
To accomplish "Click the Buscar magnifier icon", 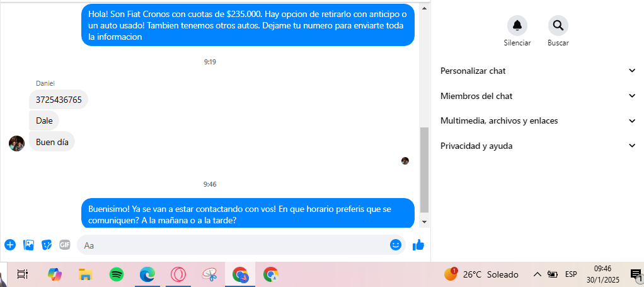I will 558,25.
